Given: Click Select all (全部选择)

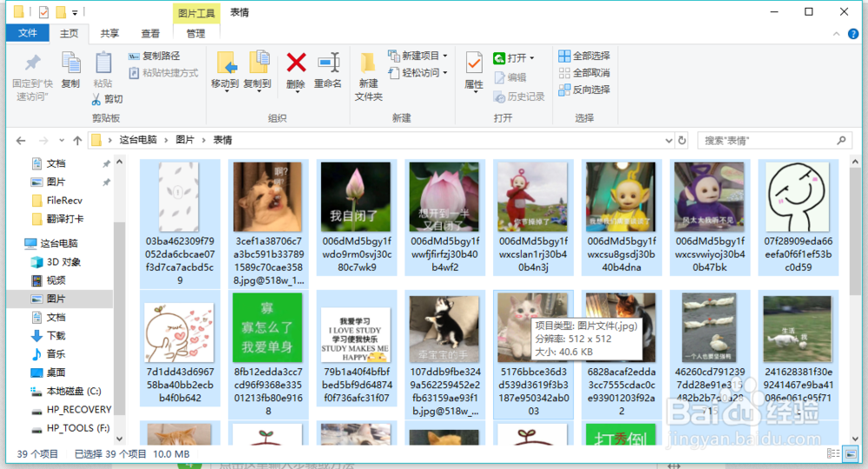Looking at the screenshot, I should [x=584, y=56].
